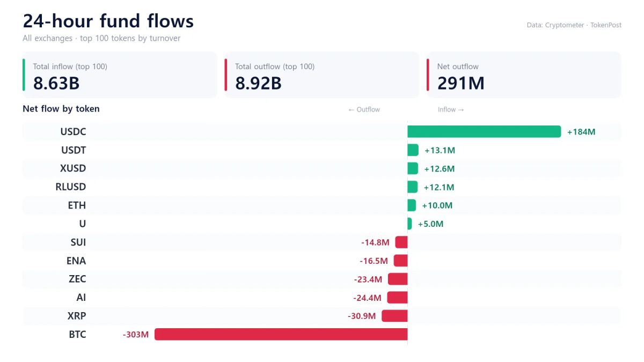Click the green USDC inflow bar

click(484, 132)
